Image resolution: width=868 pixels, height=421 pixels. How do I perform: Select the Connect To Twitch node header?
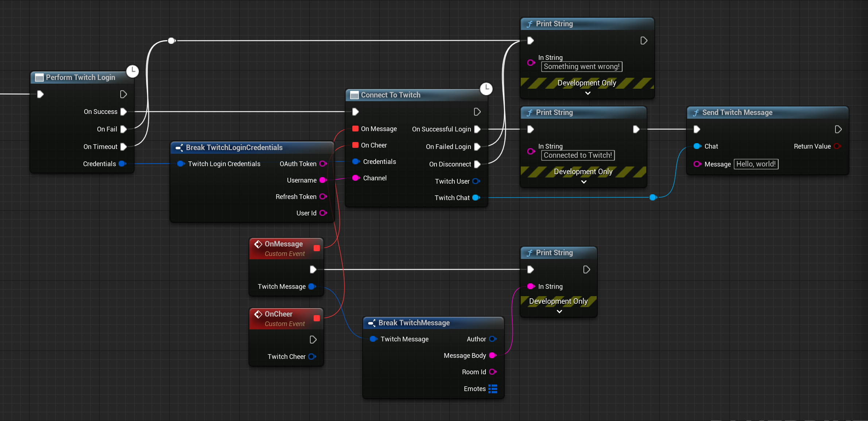coord(390,95)
